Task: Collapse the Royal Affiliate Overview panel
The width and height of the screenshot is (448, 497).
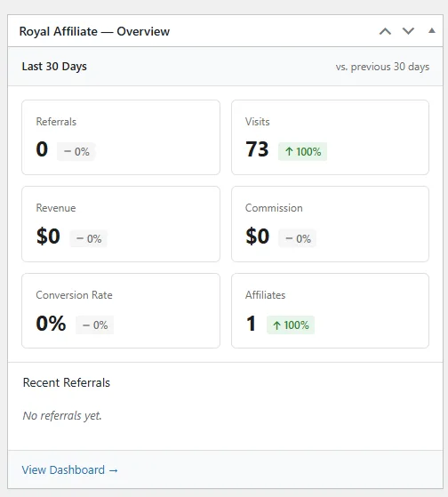Action: (431, 31)
